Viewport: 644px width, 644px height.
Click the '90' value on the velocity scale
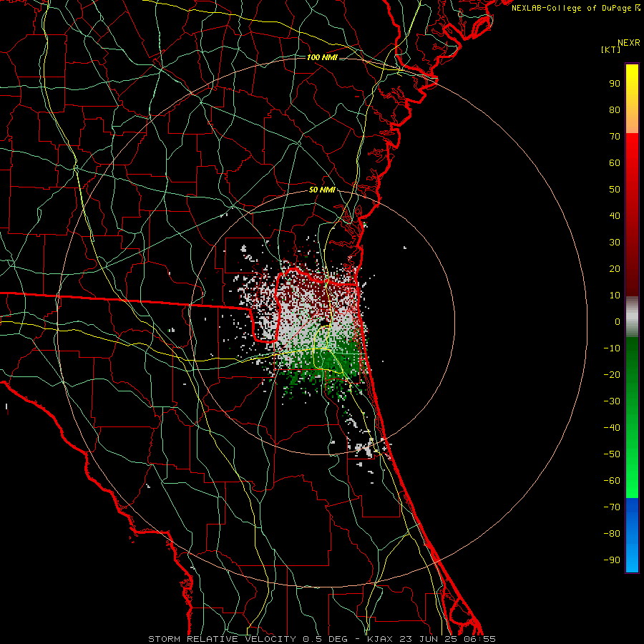coord(615,84)
